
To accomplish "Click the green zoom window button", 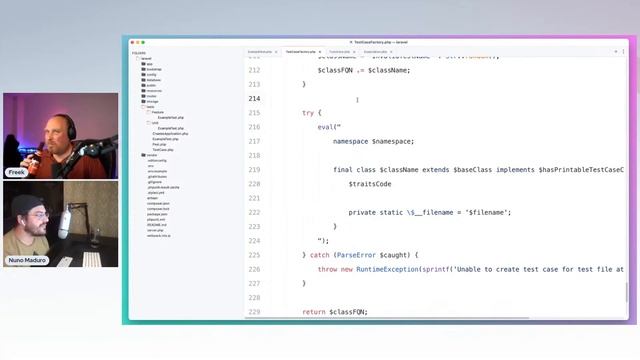I will pos(143,42).
